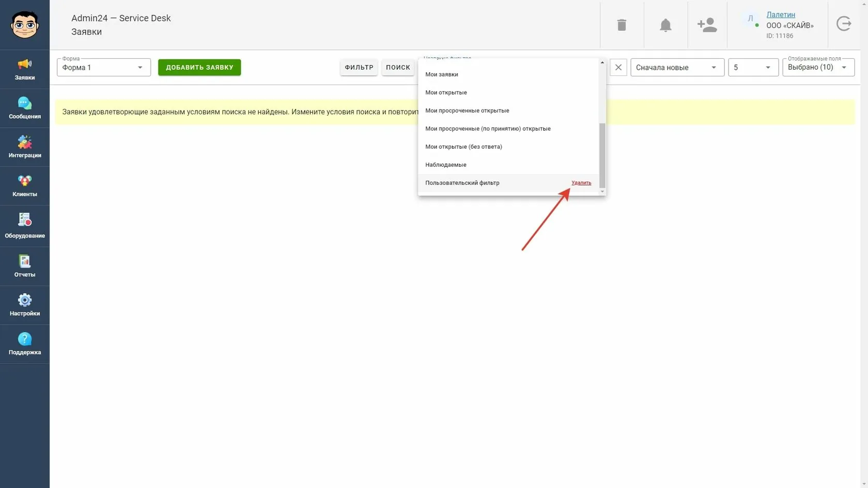This screenshot has height=488, width=868.
Task: Open the Поддержка help icon
Action: 25,344
